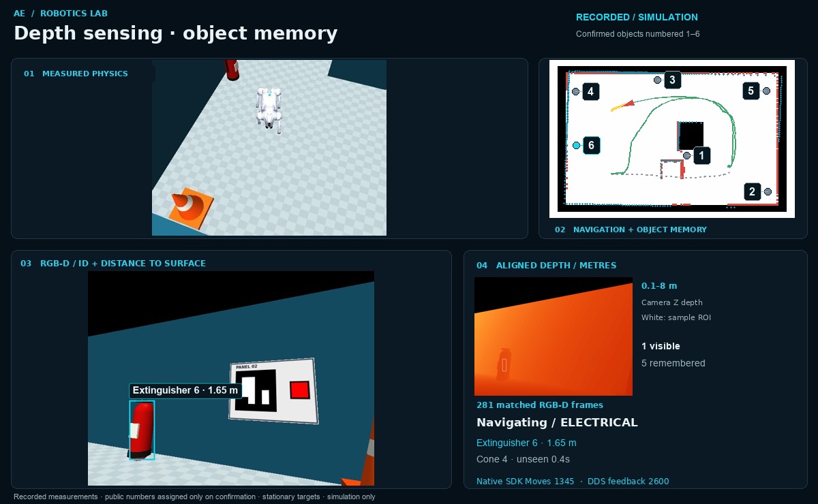Click the "Navigating / ELECTRICAL" status
This screenshot has width=818, height=504.
[x=557, y=422]
